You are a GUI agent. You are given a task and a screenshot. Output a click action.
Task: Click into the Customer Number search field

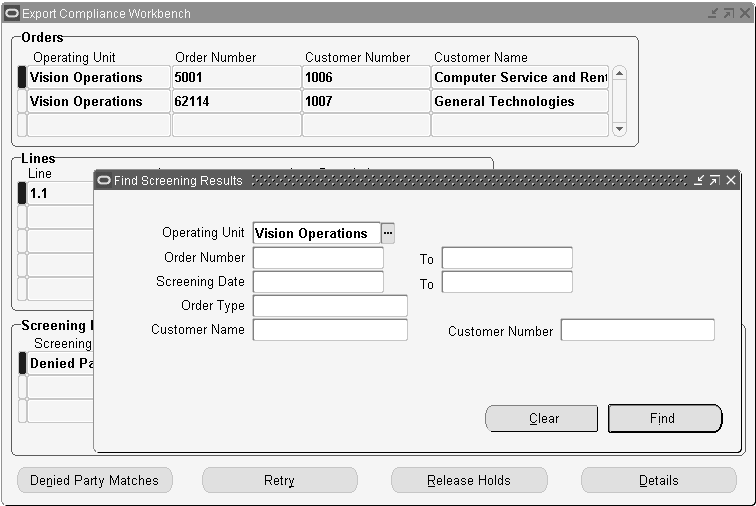[637, 330]
